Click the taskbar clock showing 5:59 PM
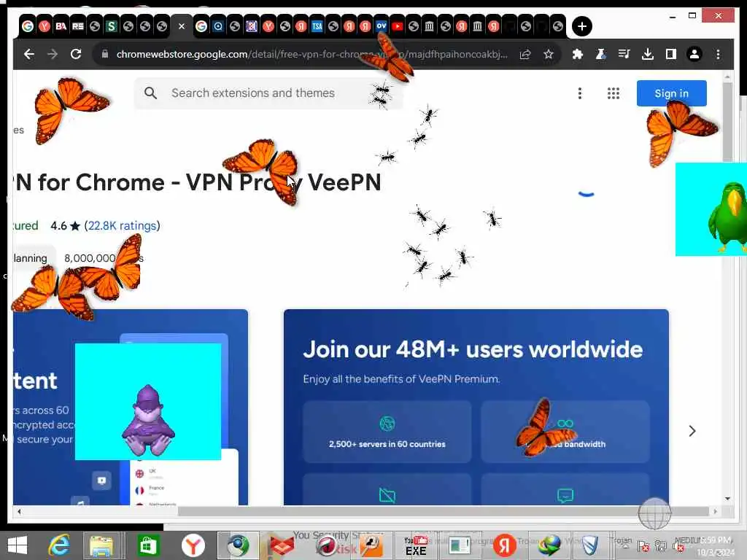The width and height of the screenshot is (747, 560). [x=715, y=546]
